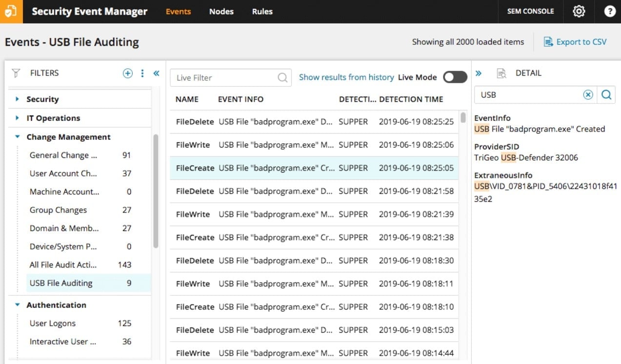This screenshot has height=364, width=621.
Task: Select the FileWrite event at 08:25:06
Action: tap(314, 145)
